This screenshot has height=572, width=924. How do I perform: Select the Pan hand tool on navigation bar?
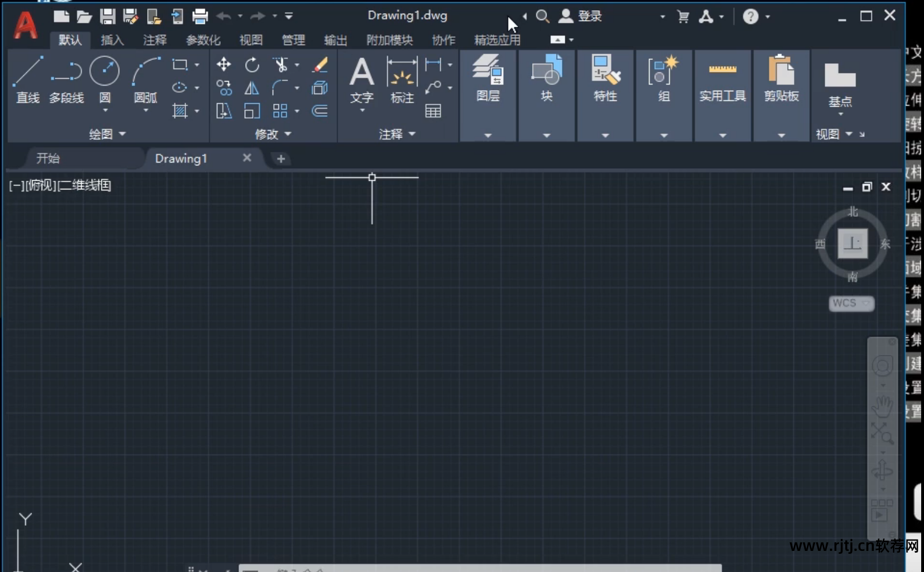(882, 406)
